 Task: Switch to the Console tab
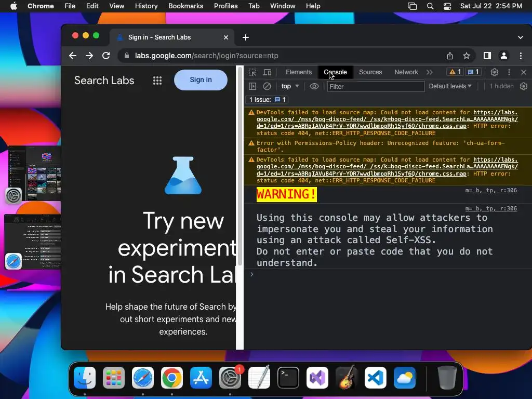(x=335, y=72)
